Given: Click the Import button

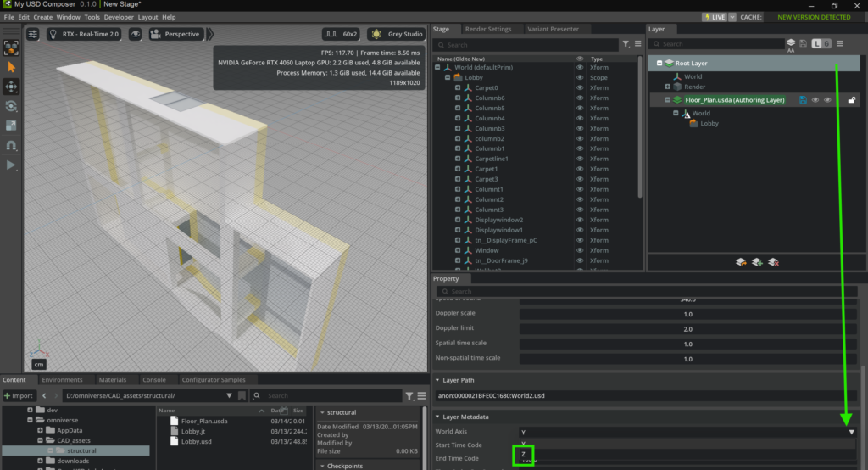Looking at the screenshot, I should [19, 396].
